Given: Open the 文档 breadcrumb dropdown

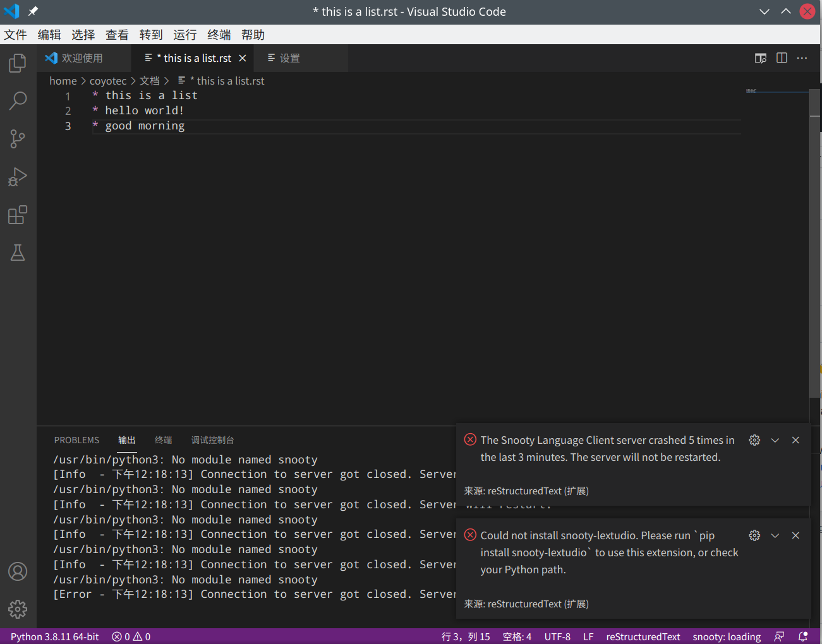Looking at the screenshot, I should 149,80.
